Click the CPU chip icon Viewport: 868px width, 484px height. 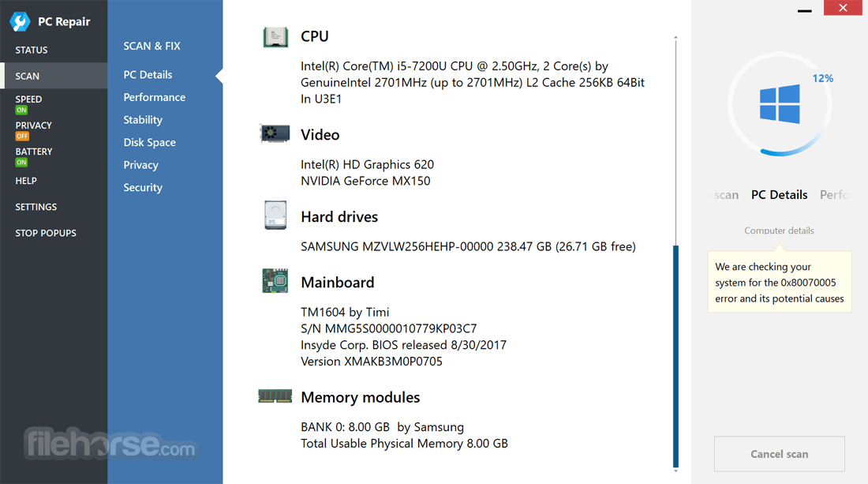(275, 37)
